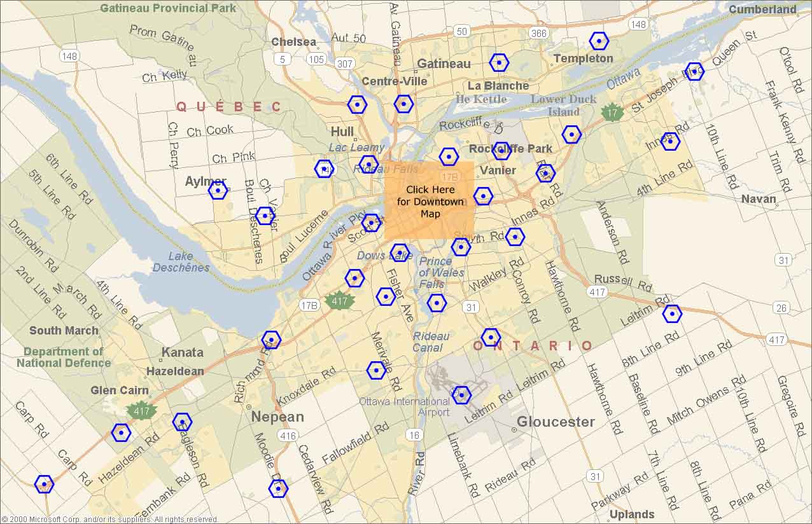The width and height of the screenshot is (812, 524).
Task: Click the Lake Deschênes label
Action: (181, 262)
